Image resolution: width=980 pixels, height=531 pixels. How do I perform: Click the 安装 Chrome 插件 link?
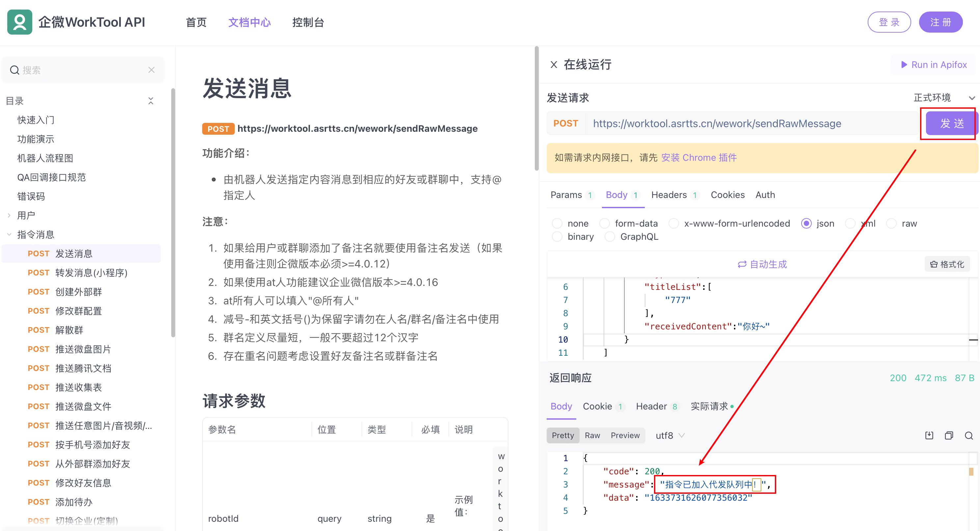point(699,157)
